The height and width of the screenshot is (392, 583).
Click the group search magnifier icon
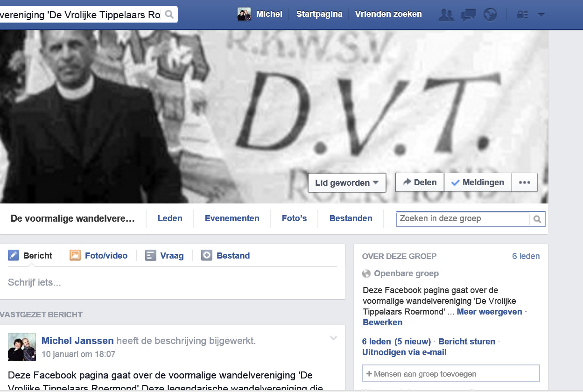(537, 219)
